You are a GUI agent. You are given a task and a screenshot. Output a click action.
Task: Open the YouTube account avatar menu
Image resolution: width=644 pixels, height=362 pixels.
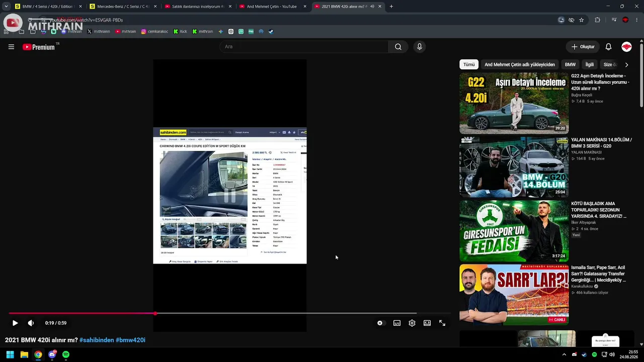pos(626,47)
